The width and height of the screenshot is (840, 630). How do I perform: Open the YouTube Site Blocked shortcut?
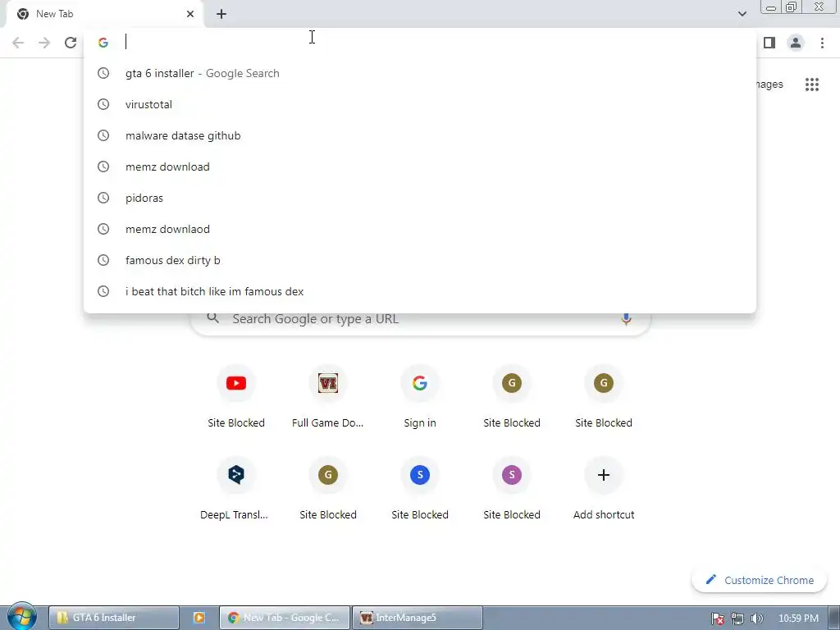tap(236, 397)
